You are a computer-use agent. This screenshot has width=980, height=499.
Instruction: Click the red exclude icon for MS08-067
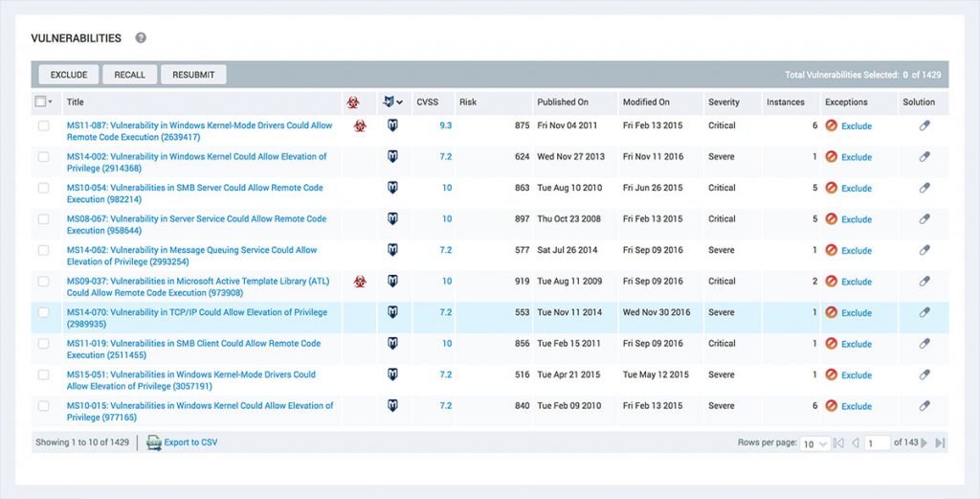(832, 219)
